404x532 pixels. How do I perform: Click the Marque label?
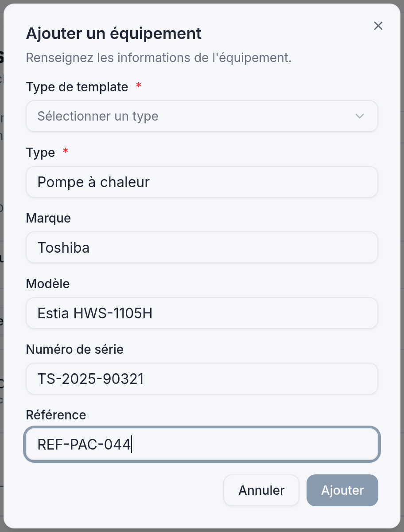click(x=48, y=218)
